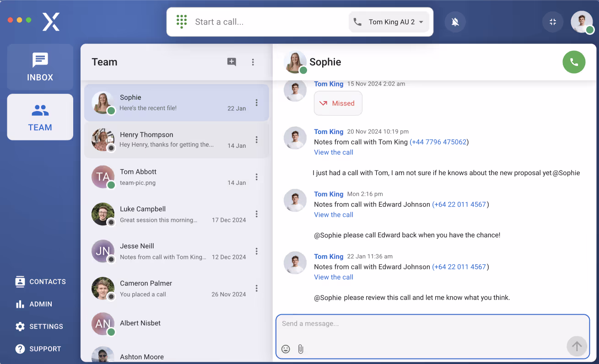
Task: View the call from 22 Jan 11:36 am
Action: pyautogui.click(x=334, y=277)
